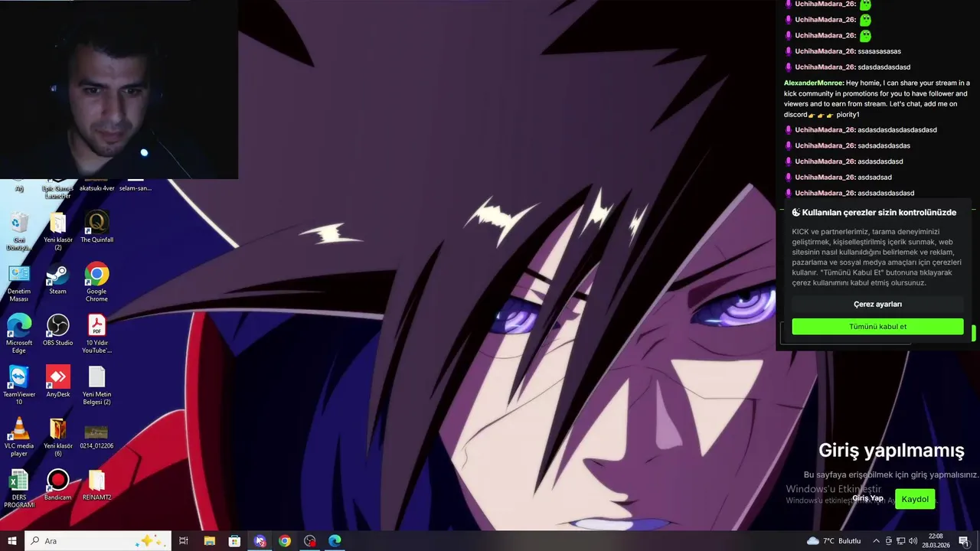
Task: Open the volume speaker tray icon
Action: (x=912, y=541)
